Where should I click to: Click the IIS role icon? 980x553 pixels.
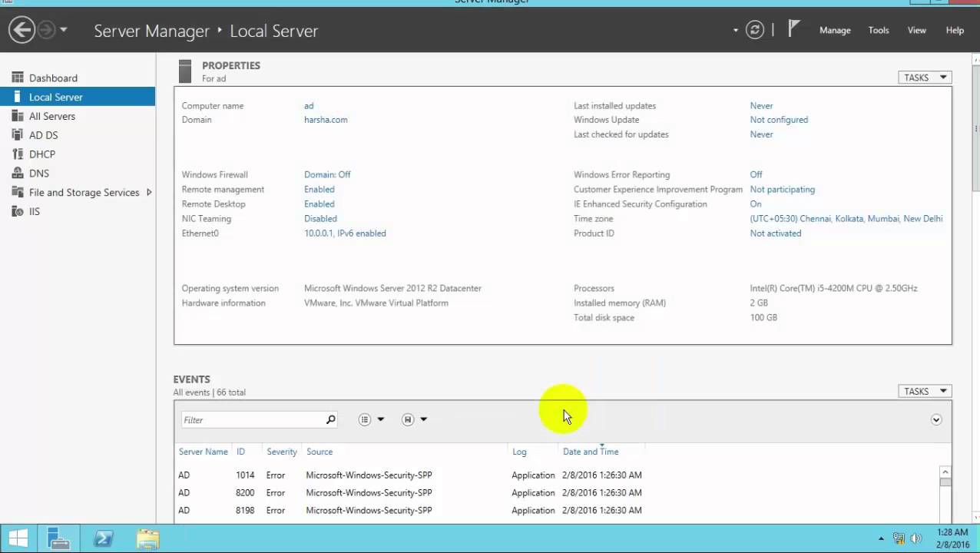(x=18, y=211)
